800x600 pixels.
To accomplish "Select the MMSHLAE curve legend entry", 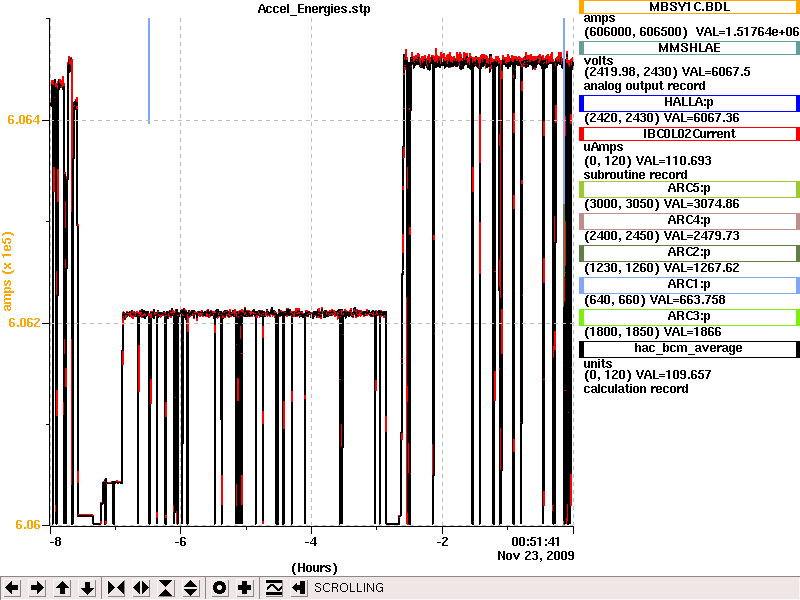I will pos(689,48).
